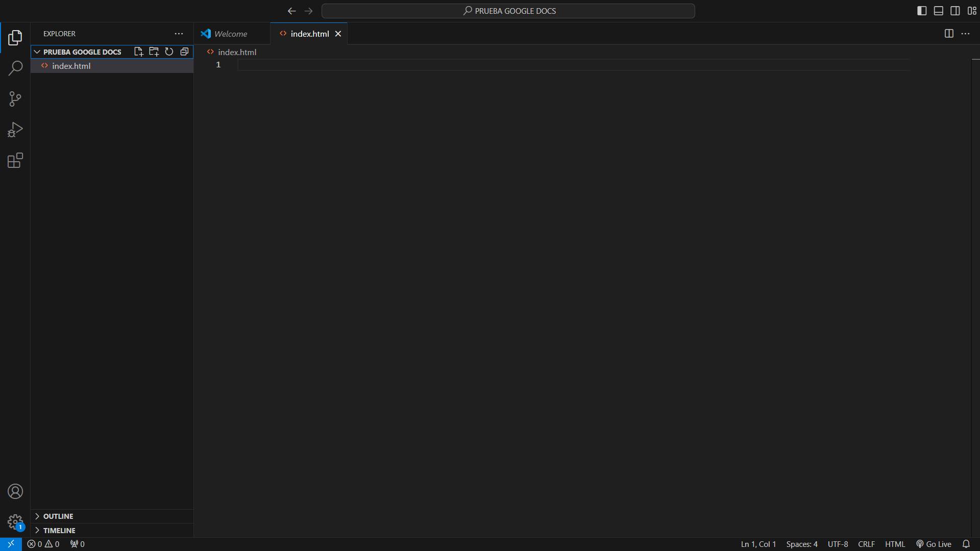Viewport: 980px width, 551px height.
Task: Toggle the primary side bar
Action: 922,11
